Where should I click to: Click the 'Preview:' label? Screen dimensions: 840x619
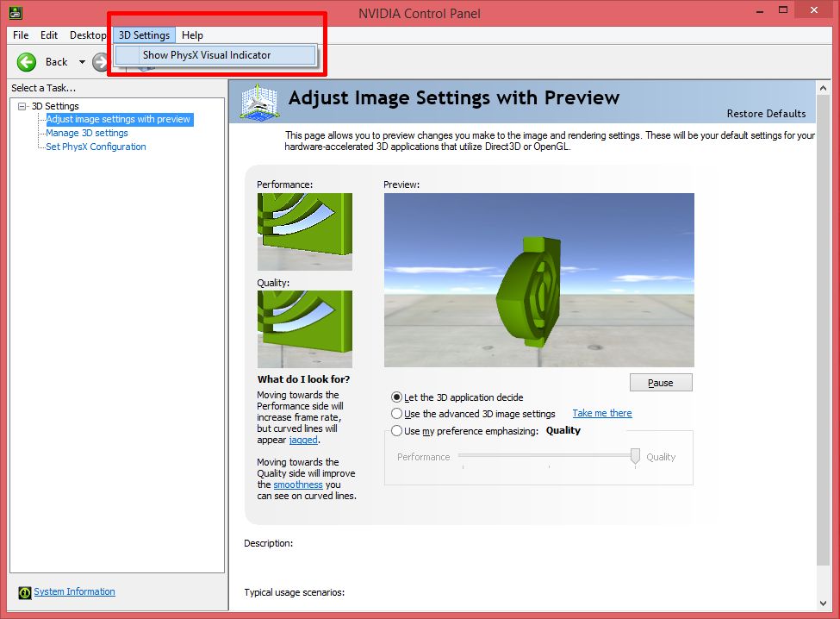[401, 184]
